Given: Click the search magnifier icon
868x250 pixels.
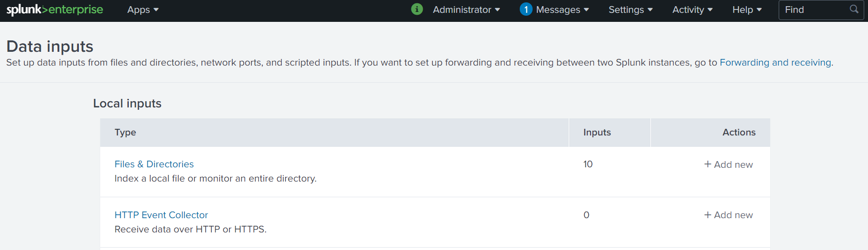Looking at the screenshot, I should coord(854,10).
